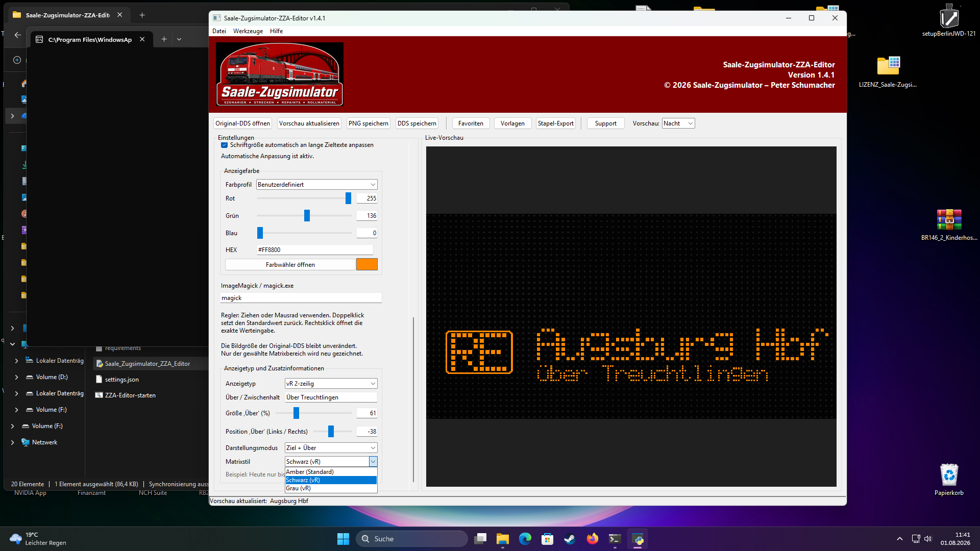Expand Volume (D:) in Explorer tree

tap(16, 377)
